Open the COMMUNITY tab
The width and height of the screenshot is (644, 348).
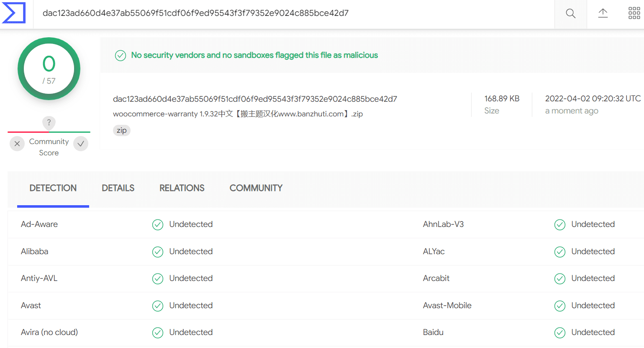click(x=256, y=188)
